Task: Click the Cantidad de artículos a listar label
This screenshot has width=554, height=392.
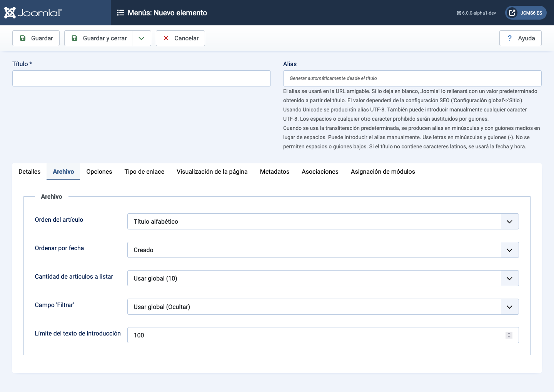Action: (x=74, y=276)
